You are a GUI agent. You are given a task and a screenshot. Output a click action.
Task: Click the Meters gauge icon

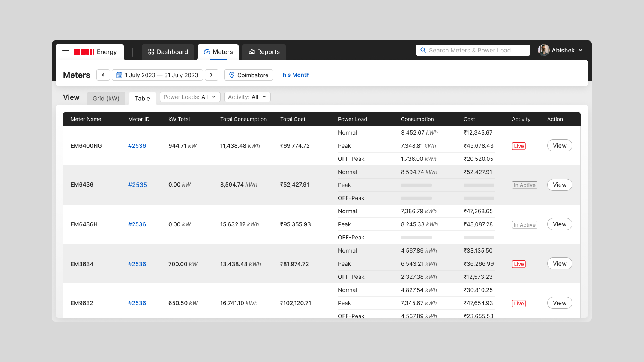[207, 52]
